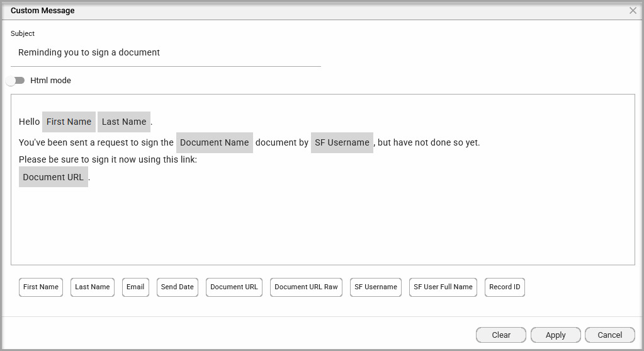Viewport: 644px width, 351px height.
Task: Click the 'but have not done so yet' text
Action: 428,142
